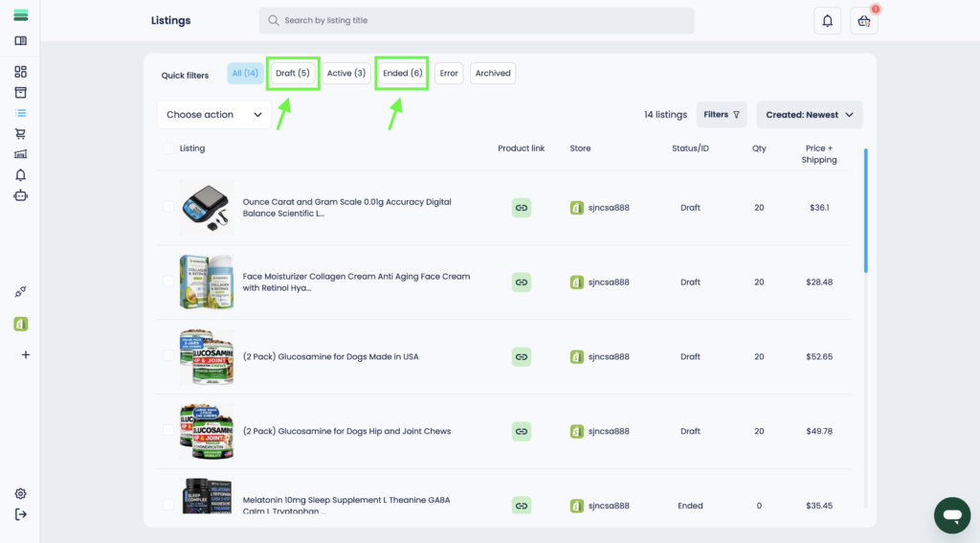Check the Face Moisturizer Collagen Cream listing checkbox
This screenshot has width=980, height=543.
(168, 282)
